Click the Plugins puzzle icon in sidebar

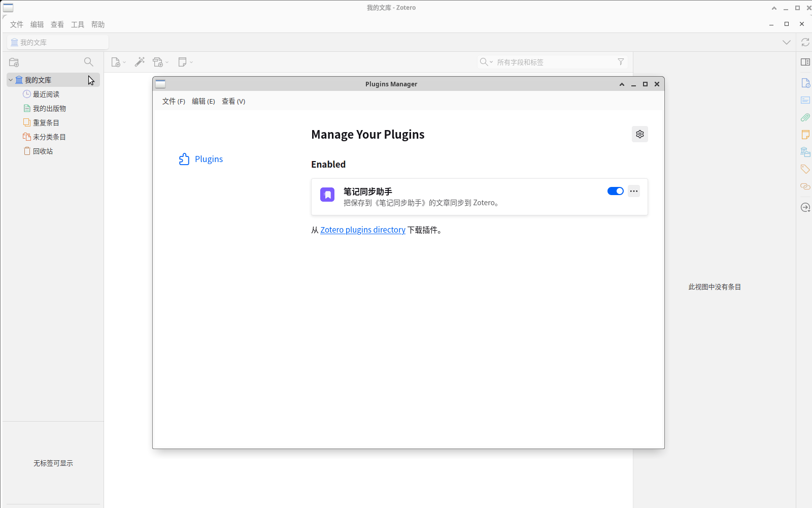pos(184,159)
